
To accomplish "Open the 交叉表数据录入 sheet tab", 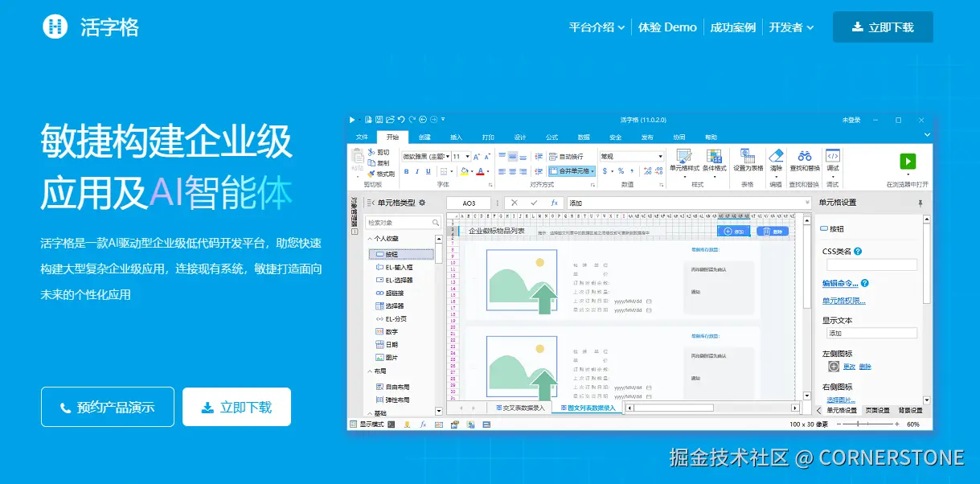I will (520, 408).
